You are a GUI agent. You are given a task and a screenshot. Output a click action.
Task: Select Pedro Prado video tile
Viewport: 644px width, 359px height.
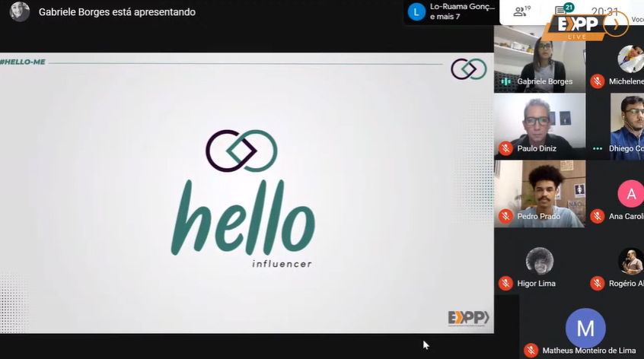pos(540,194)
